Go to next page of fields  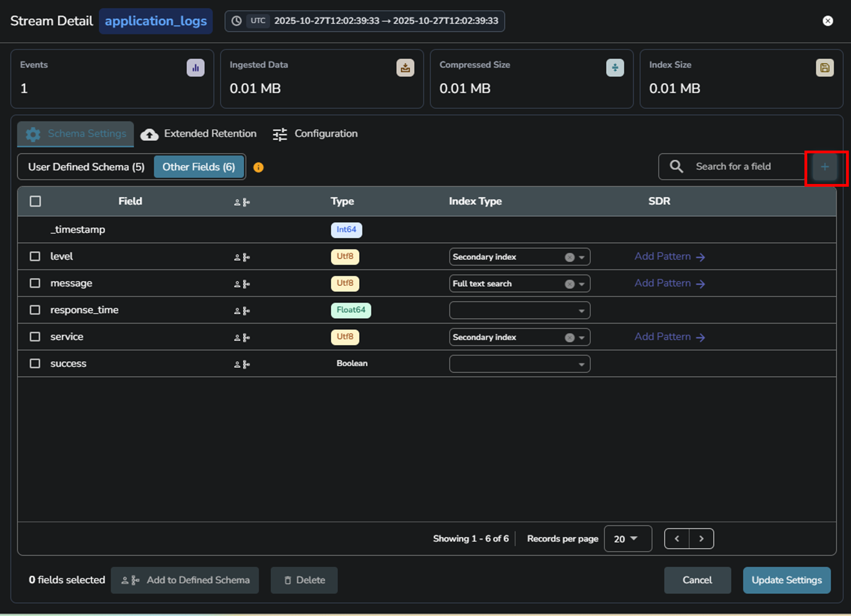click(701, 539)
